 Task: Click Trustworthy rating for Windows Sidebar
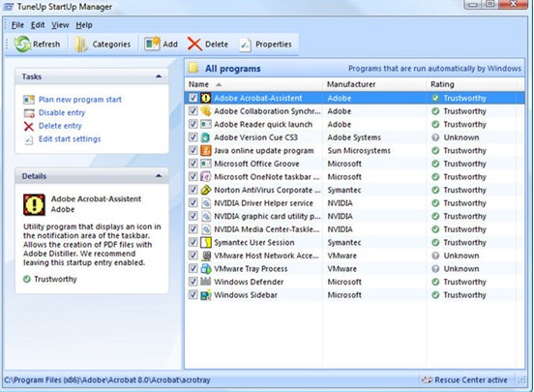point(464,295)
